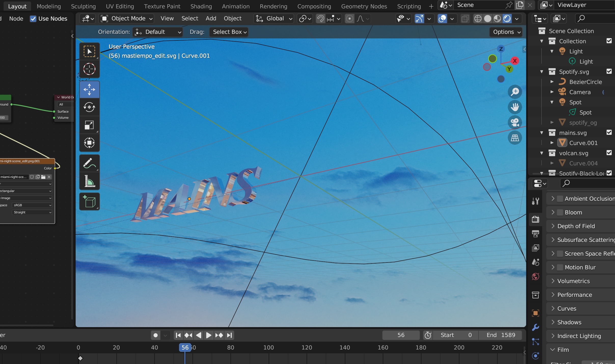The width and height of the screenshot is (615, 364).
Task: Choose the Measure tool
Action: (x=89, y=181)
